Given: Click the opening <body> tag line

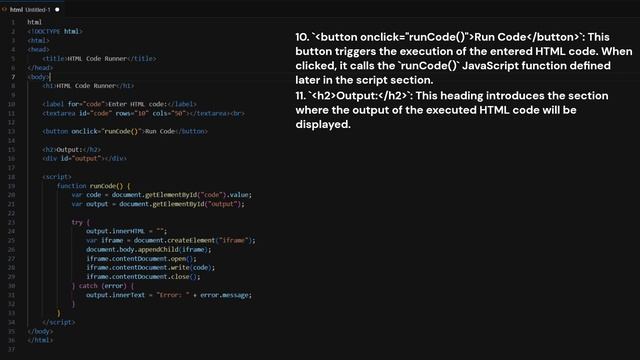Looking at the screenshot, I should pyautogui.click(x=38, y=77).
